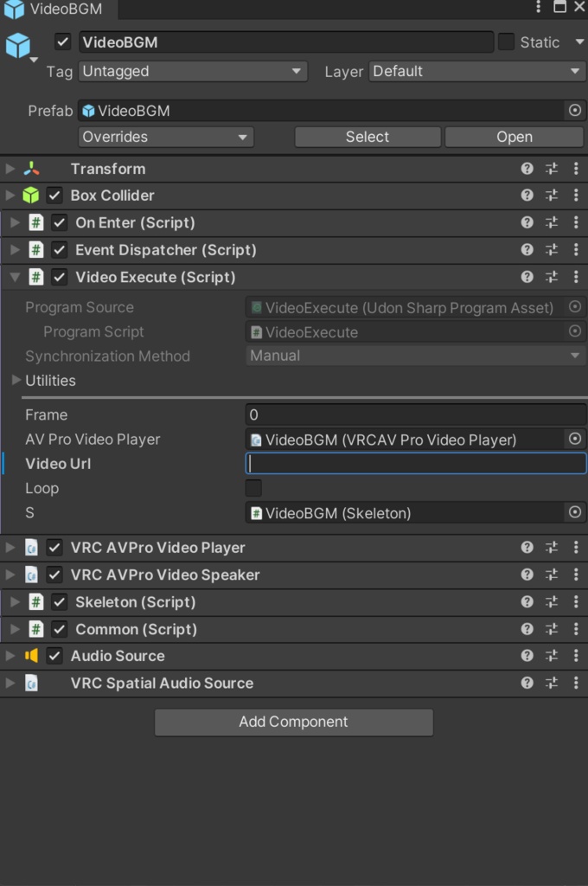Disable the Box Collider component
Viewport: 588px width, 886px height.
point(54,196)
